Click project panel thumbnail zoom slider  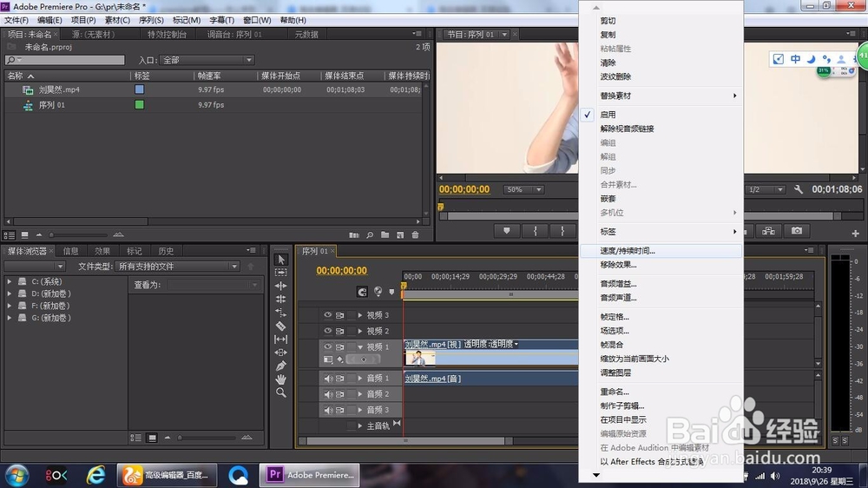[79, 234]
